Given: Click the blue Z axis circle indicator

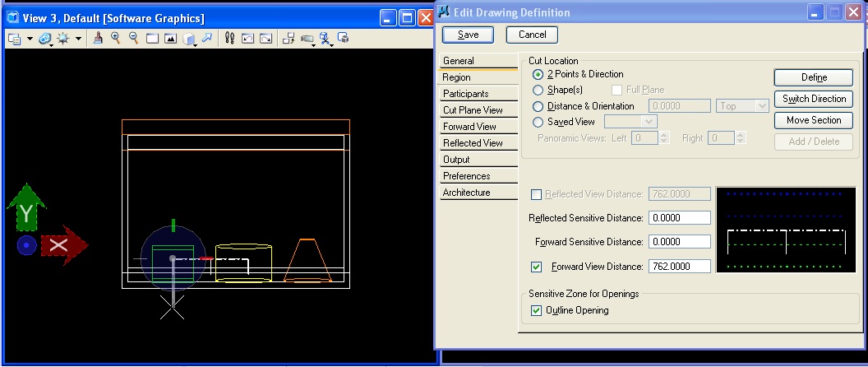Looking at the screenshot, I should pyautogui.click(x=26, y=245).
